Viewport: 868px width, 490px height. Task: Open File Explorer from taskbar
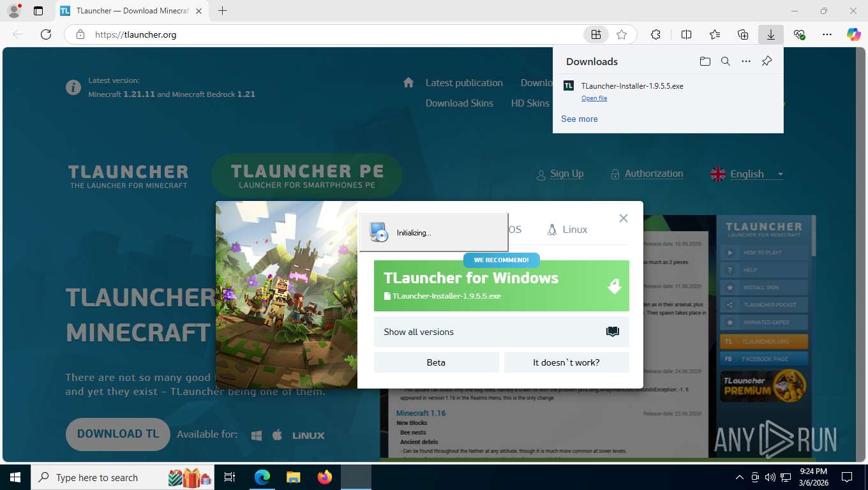pyautogui.click(x=293, y=477)
